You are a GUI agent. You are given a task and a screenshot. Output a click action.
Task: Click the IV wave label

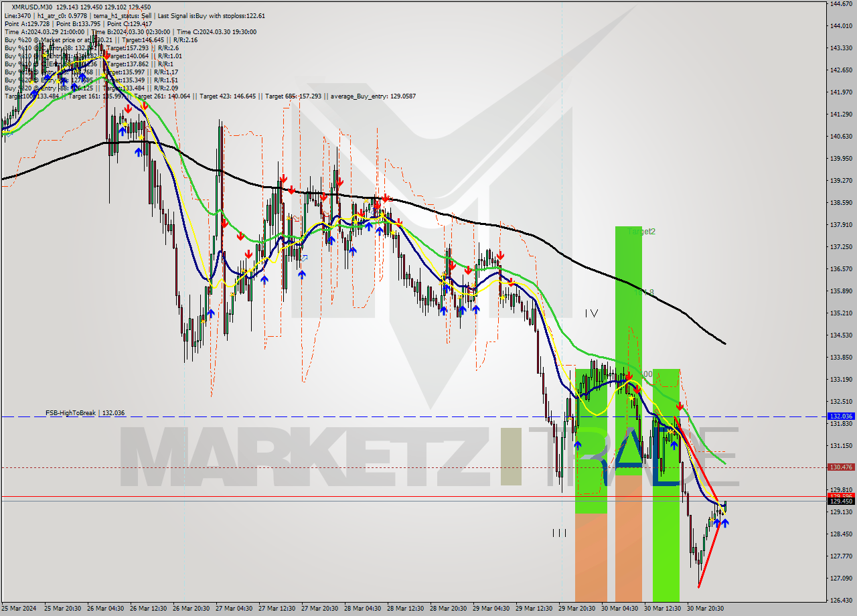click(591, 313)
